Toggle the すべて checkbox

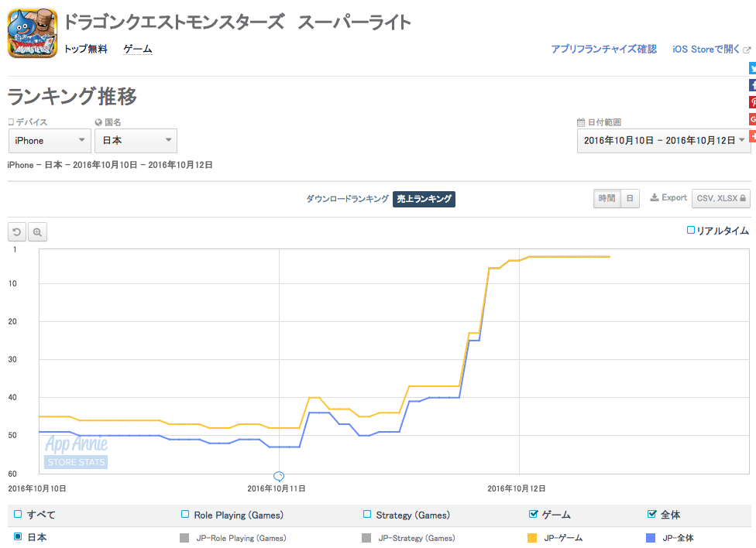(x=18, y=514)
